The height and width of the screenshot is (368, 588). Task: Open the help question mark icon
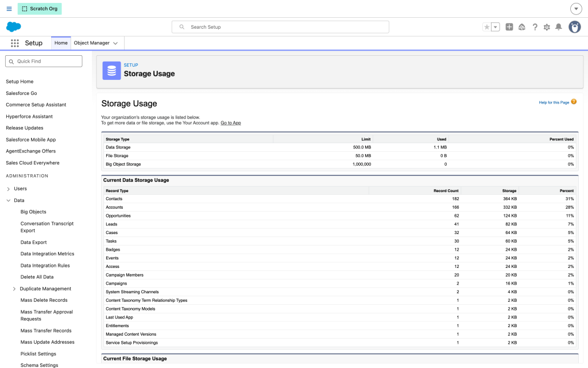[535, 27]
